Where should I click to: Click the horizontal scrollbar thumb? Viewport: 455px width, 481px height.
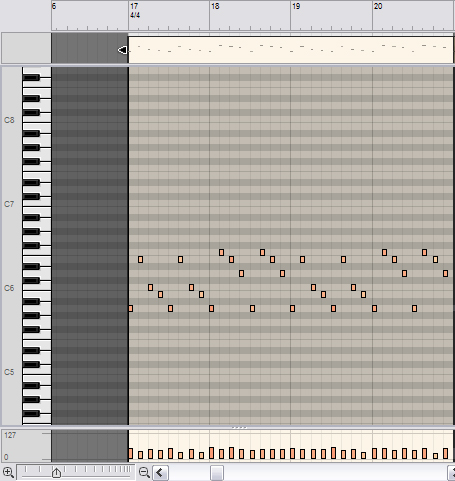[x=217, y=472]
